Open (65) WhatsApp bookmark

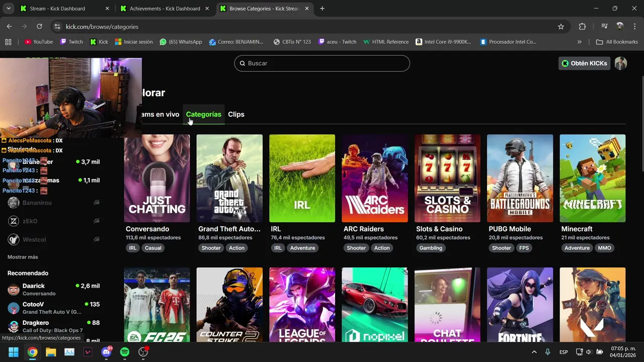[x=181, y=42]
